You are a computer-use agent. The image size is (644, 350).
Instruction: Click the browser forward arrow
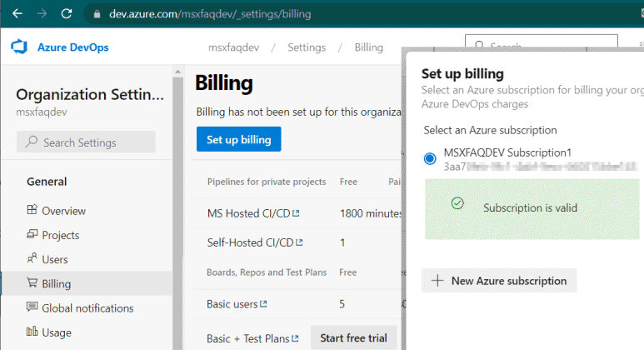coord(42,13)
